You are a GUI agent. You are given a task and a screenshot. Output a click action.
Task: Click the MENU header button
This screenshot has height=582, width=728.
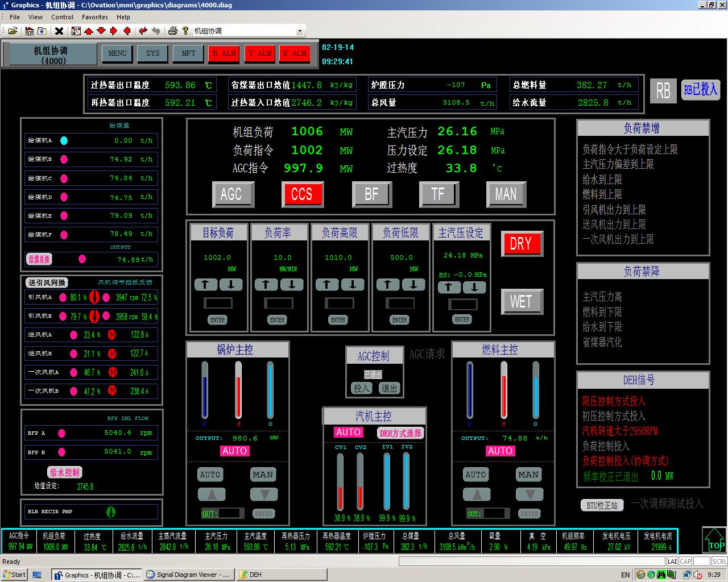pos(117,53)
